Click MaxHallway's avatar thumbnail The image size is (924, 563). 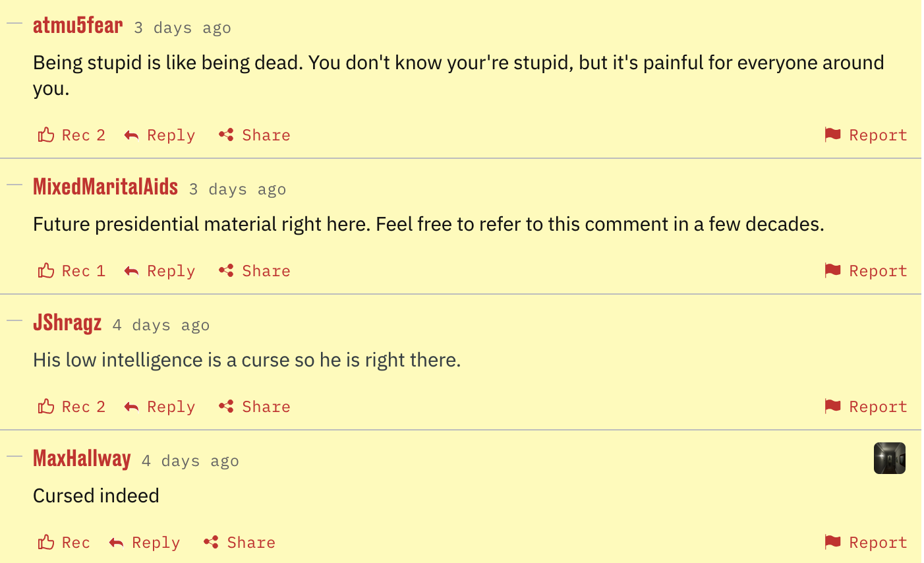889,458
